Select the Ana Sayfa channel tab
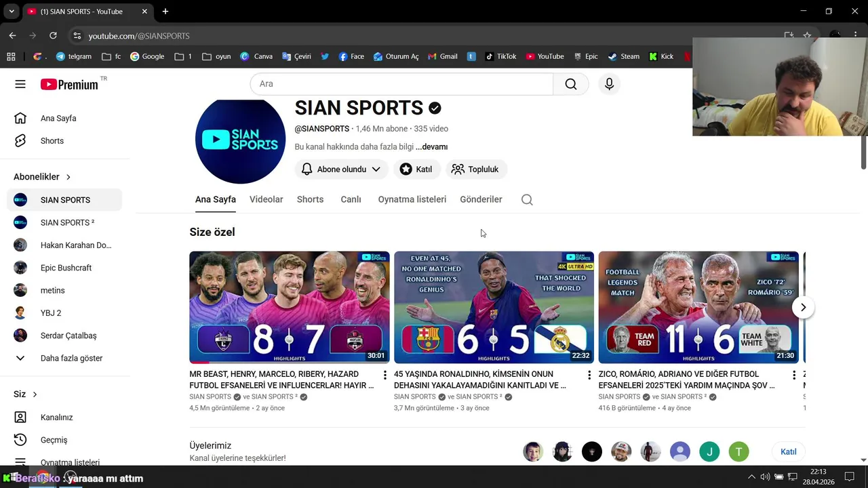The width and height of the screenshot is (868, 488). pos(216,199)
